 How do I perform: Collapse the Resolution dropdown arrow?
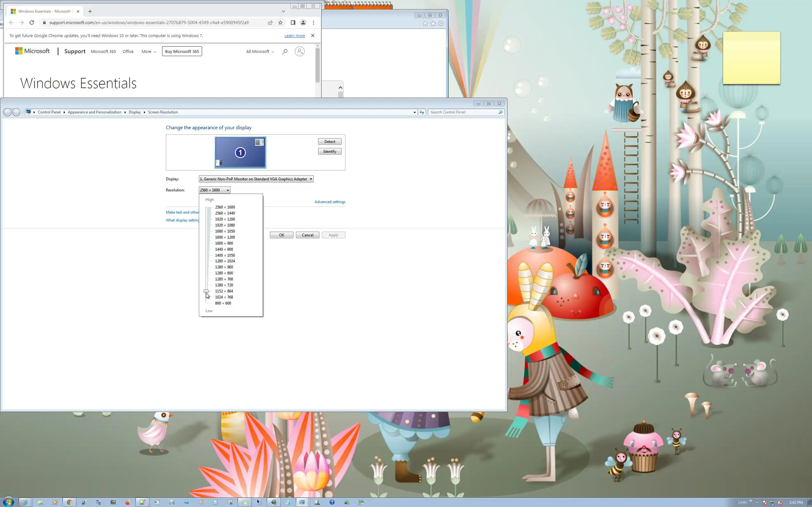[x=227, y=190]
